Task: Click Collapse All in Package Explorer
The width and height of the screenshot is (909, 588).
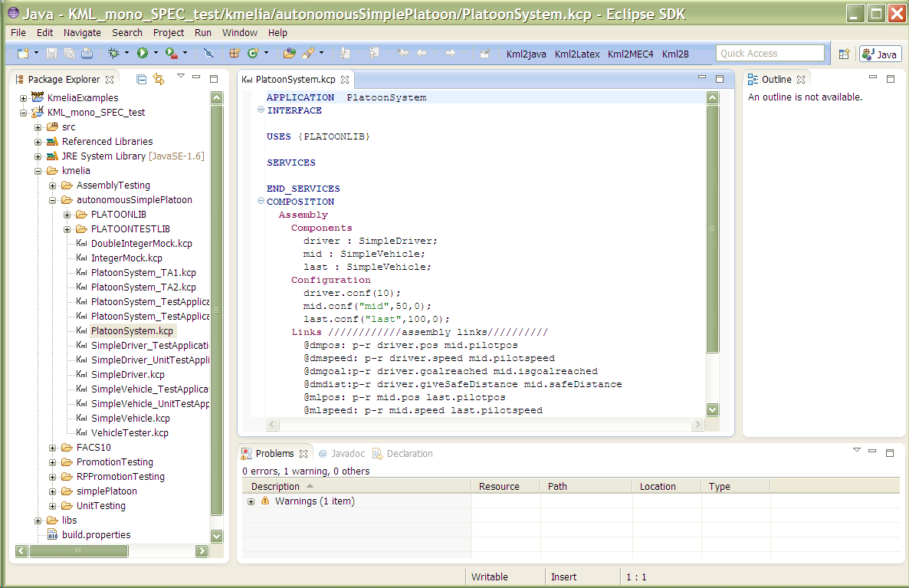Action: click(141, 79)
